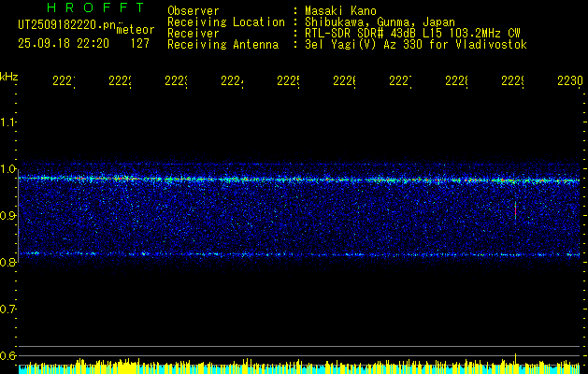Click the 1.1 kHz axis tick label
This screenshot has width=588, height=374.
(x=7, y=122)
